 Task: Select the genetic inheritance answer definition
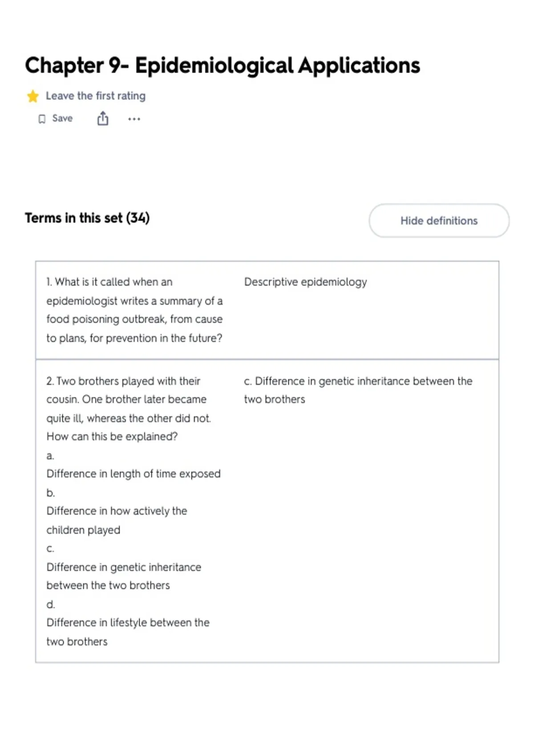[358, 390]
